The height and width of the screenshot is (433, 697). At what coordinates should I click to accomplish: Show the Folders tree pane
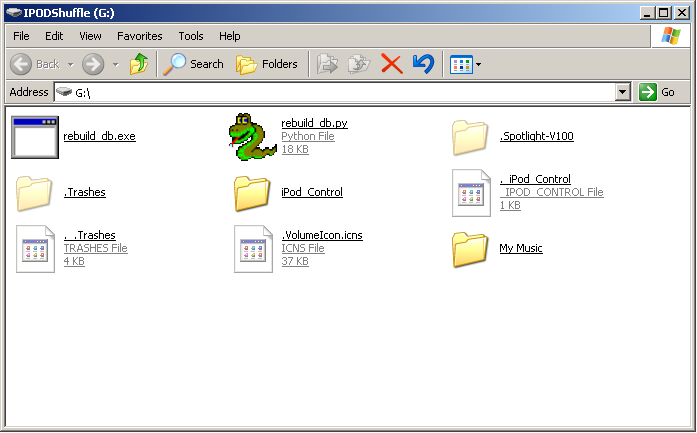(x=266, y=64)
